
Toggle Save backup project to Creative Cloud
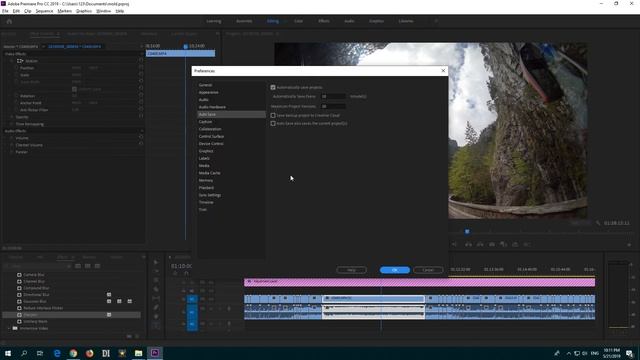[x=273, y=116]
